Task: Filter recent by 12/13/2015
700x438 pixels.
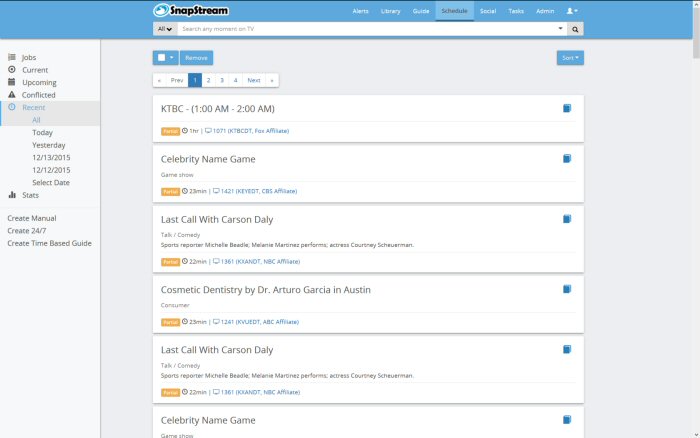Action: pos(51,158)
